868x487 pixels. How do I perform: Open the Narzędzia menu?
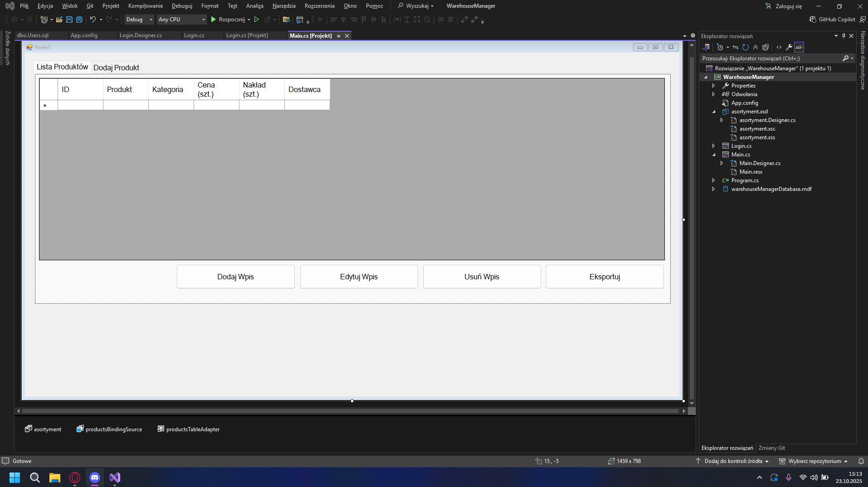click(284, 6)
